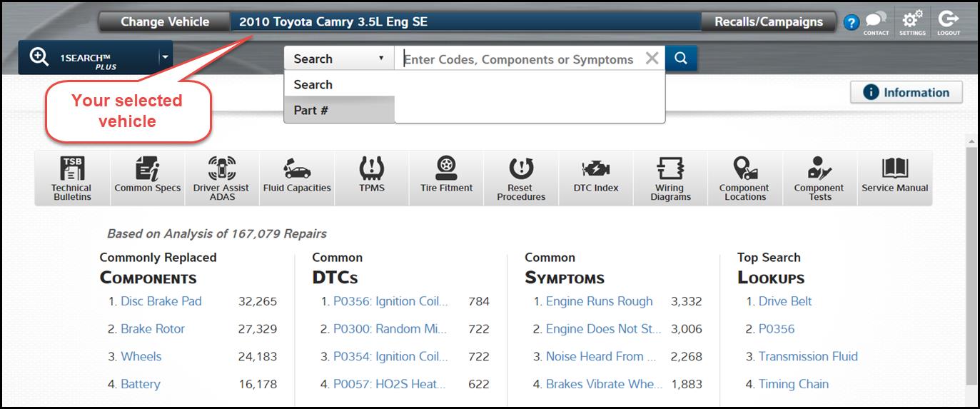Clear search field with X icon
The width and height of the screenshot is (980, 409).
point(652,59)
